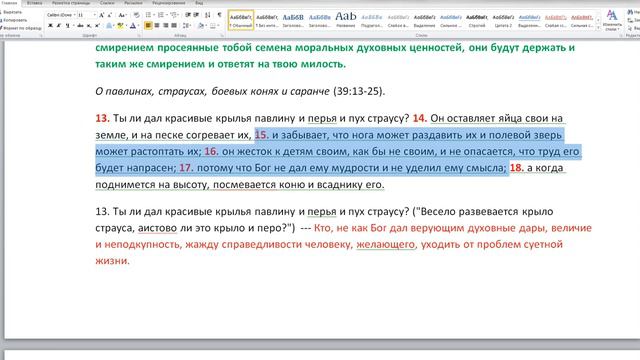Viewport: 640px width, 360px height.
Task: Expand numbering library arrow
Action: (x=167, y=15)
